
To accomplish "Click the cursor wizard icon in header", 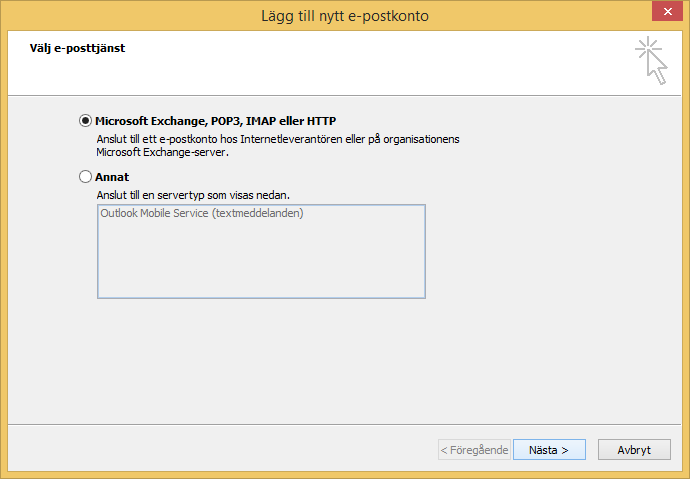I will (652, 61).
